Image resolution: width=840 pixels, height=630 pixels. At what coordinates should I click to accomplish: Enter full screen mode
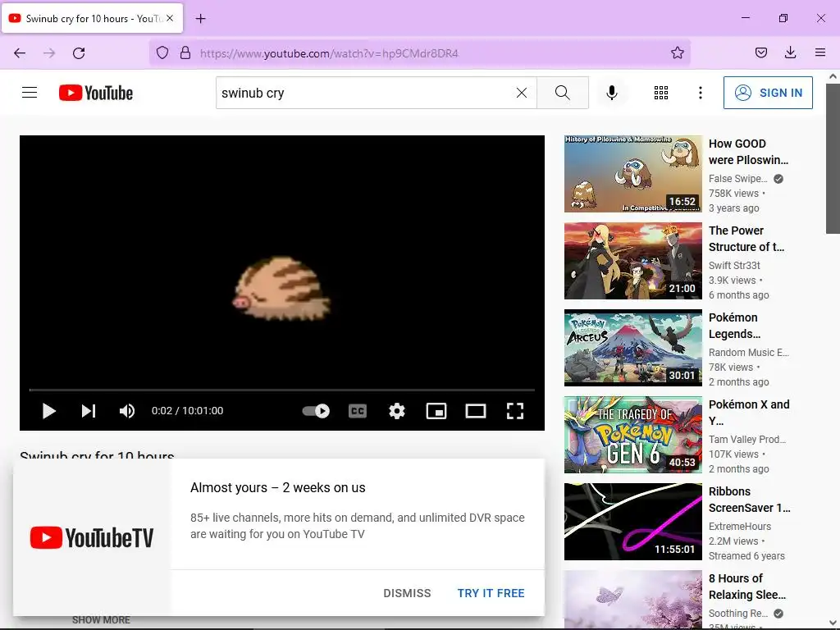[x=515, y=411]
